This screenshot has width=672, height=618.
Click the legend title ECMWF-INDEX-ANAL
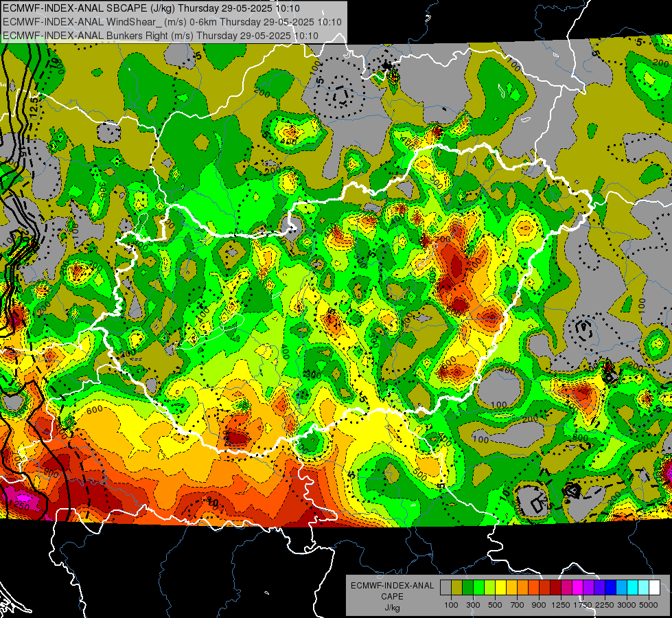[392, 586]
